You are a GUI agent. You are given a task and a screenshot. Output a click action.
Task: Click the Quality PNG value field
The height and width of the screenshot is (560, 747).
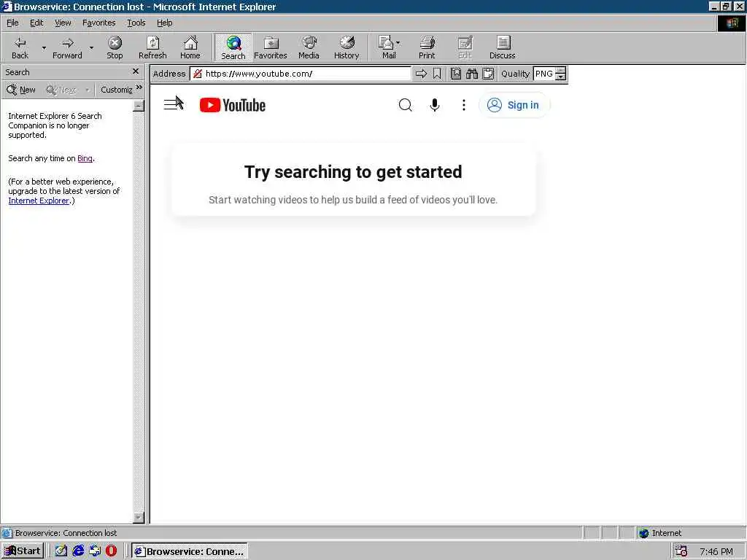544,74
